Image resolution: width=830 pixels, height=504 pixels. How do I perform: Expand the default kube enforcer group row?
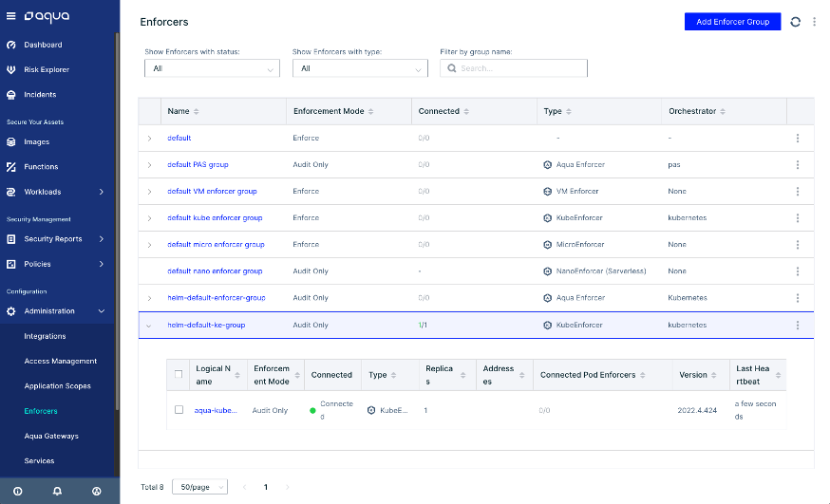tap(149, 218)
